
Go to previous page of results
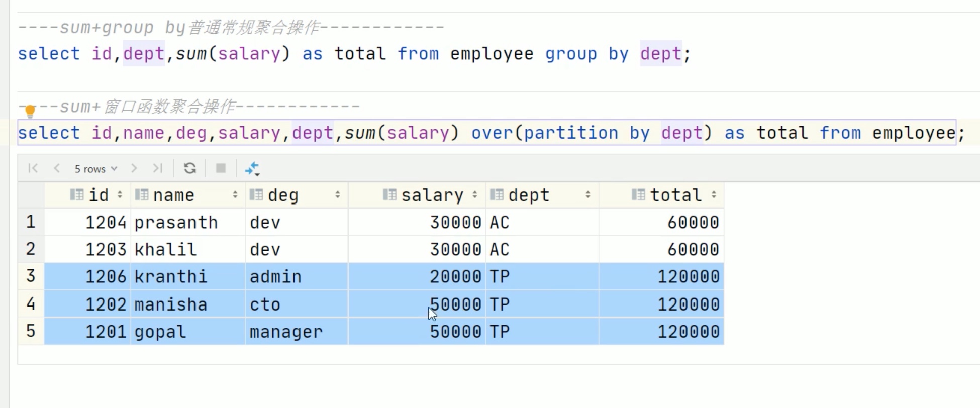pyautogui.click(x=57, y=168)
